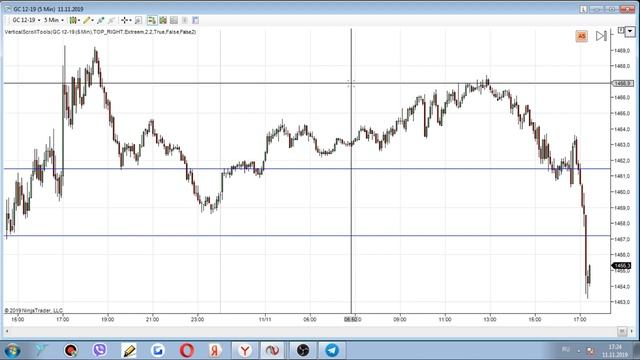Click the 13:00 label on time axis
The height and width of the screenshot is (360, 640).
click(490, 320)
